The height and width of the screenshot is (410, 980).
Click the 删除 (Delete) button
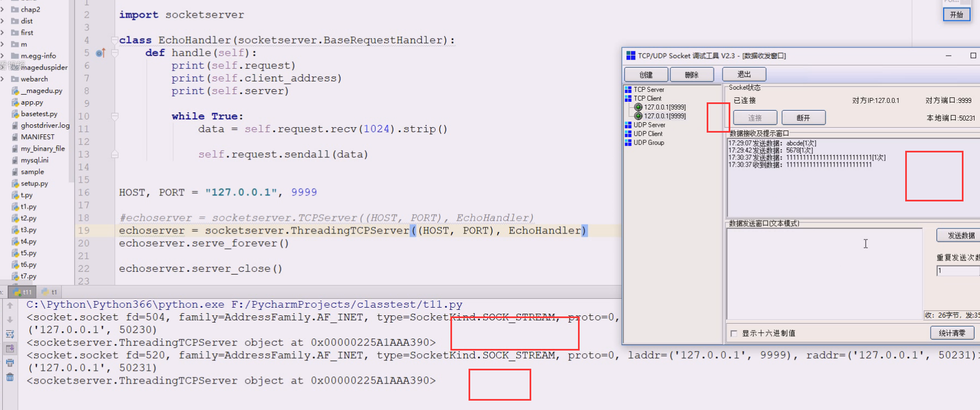[x=692, y=74]
